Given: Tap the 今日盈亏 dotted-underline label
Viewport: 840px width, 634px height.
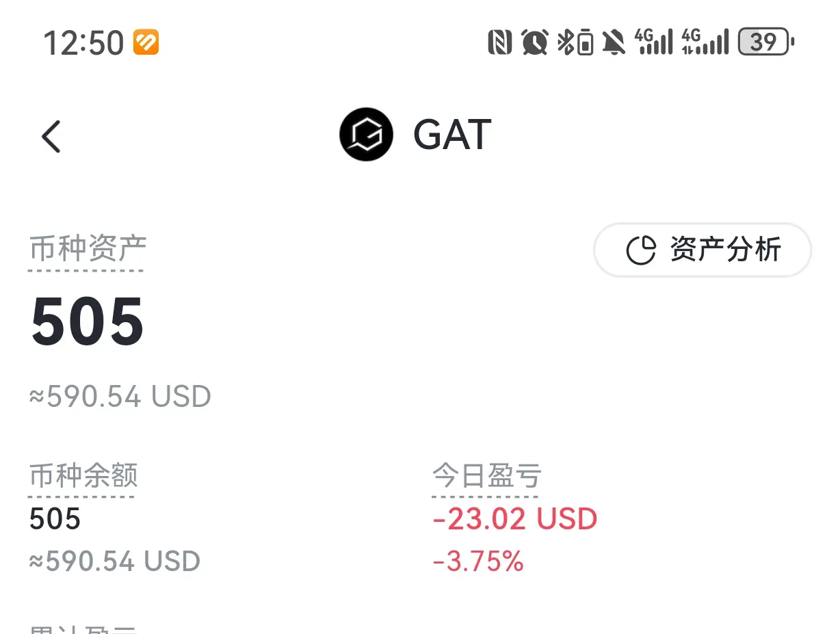Looking at the screenshot, I should 486,477.
